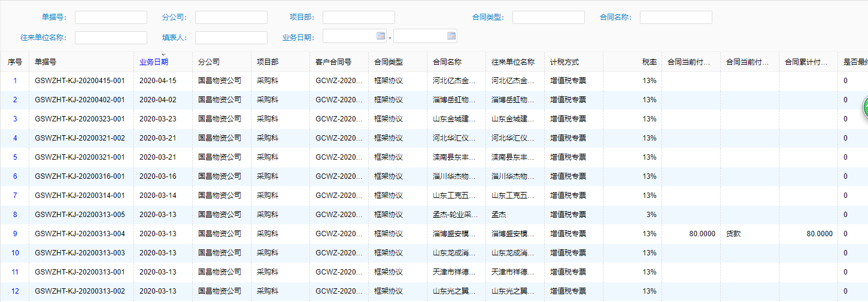Focus the 分公司 filter input box

click(231, 17)
